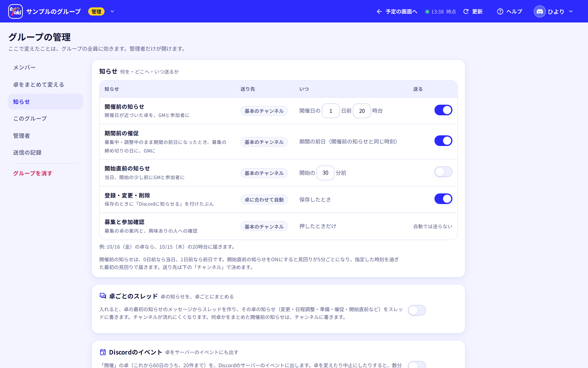Click the Discord avatar icon
The image size is (588, 368).
pos(540,11)
